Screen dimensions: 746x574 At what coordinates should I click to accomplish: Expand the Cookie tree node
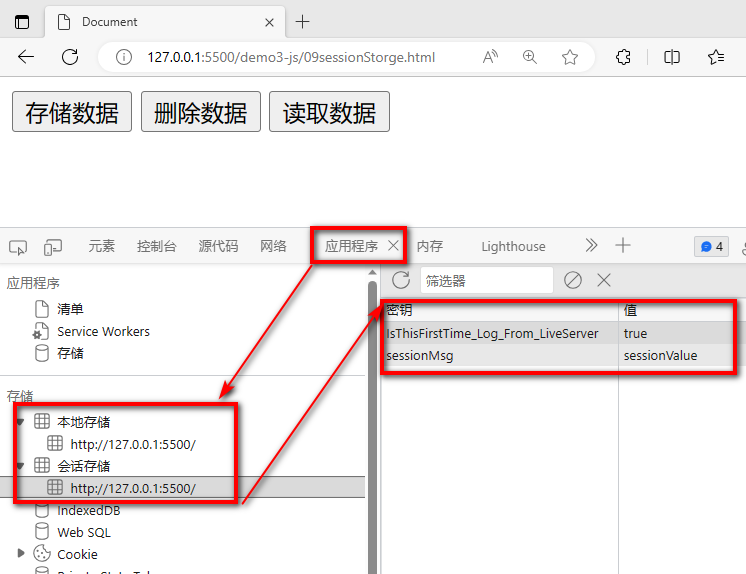[x=21, y=553]
